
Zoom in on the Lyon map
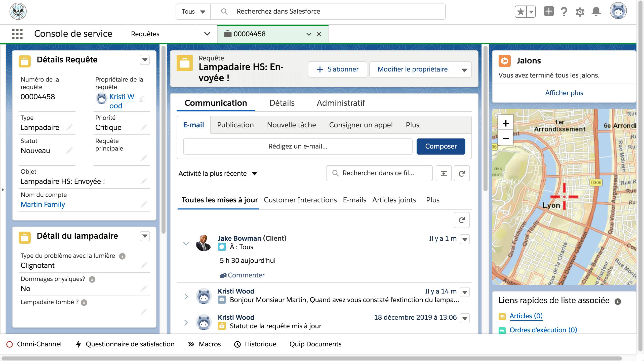pos(506,123)
